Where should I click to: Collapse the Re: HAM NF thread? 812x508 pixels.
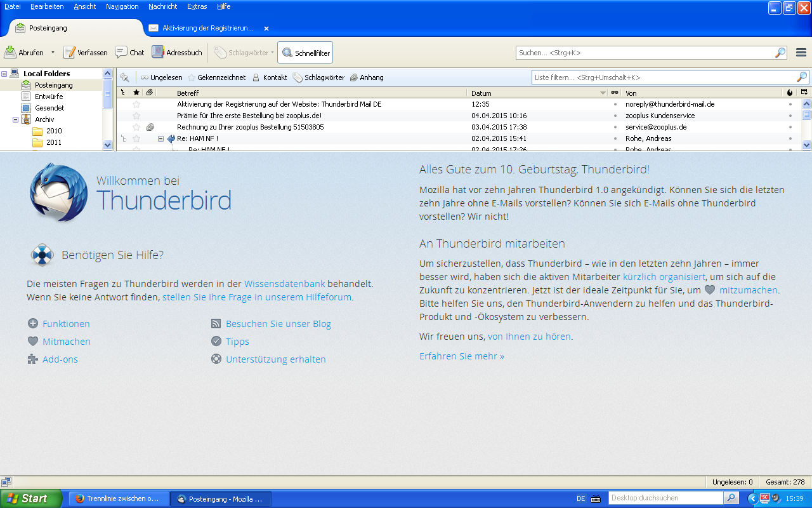coord(161,138)
